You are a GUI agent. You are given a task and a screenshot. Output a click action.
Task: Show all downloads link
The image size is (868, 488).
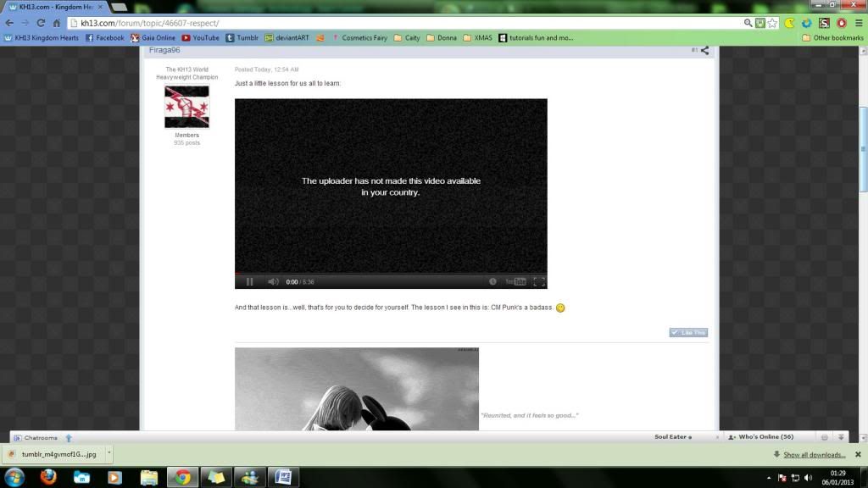pos(813,455)
